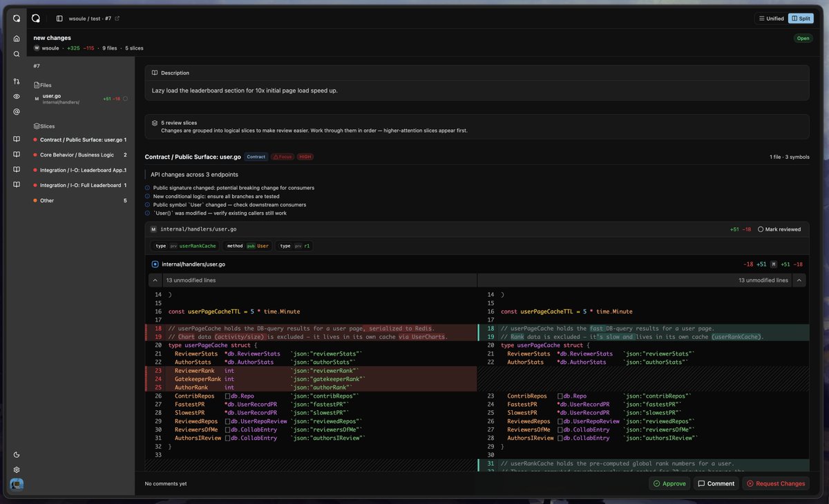Image resolution: width=829 pixels, height=504 pixels.
Task: Click the wsoule author avatar
Action: click(x=37, y=48)
